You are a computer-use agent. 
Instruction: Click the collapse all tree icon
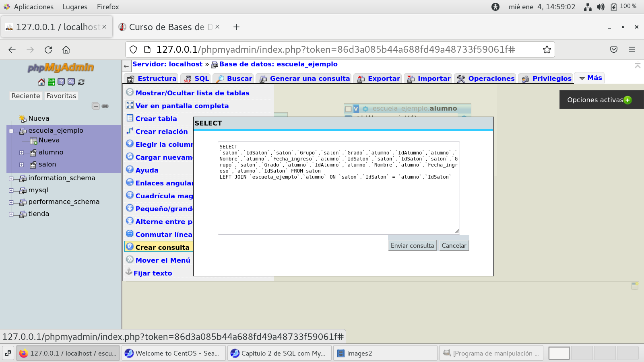point(95,106)
